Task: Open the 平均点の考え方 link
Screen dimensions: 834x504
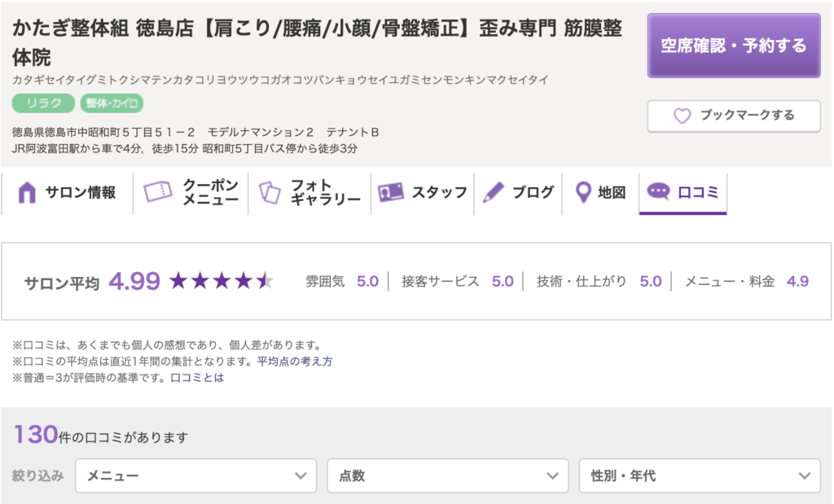Action: [x=295, y=362]
